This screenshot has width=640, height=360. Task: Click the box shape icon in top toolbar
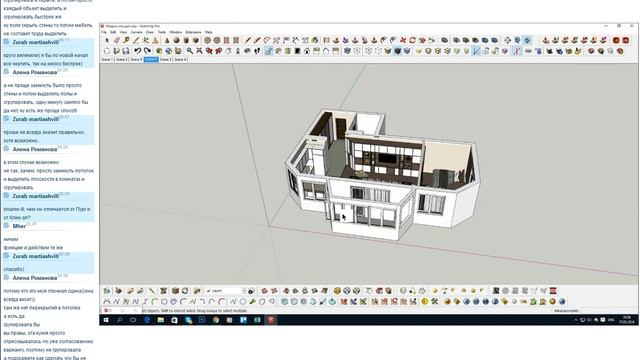(x=196, y=40)
